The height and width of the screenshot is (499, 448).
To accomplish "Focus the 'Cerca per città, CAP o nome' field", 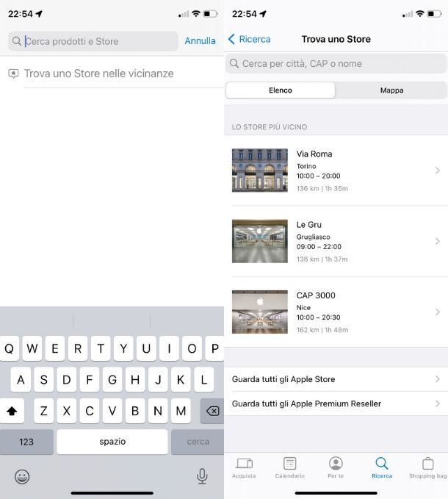I will point(336,64).
